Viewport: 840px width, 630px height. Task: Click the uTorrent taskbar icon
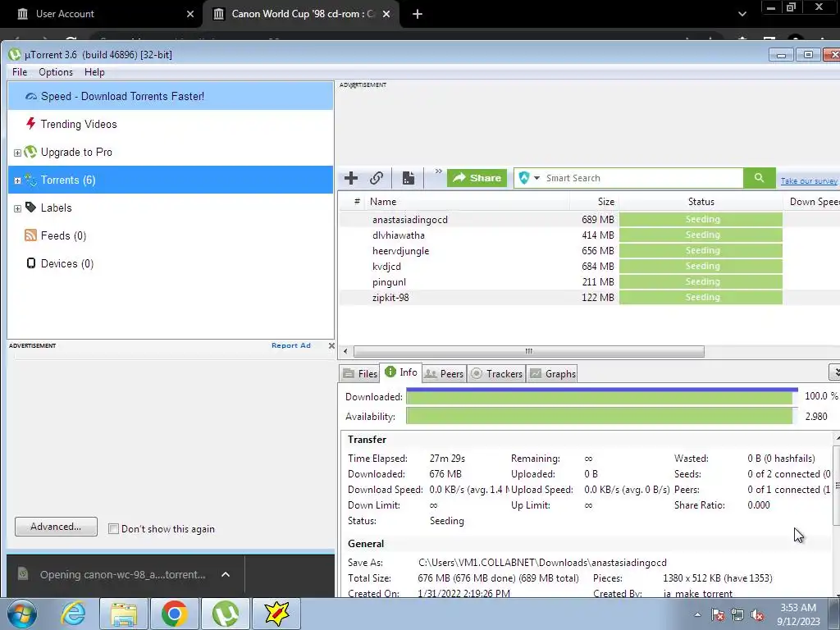225,614
